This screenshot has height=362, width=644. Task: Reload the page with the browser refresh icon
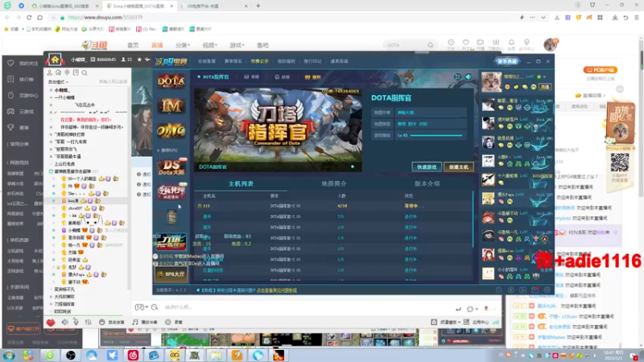(x=29, y=18)
